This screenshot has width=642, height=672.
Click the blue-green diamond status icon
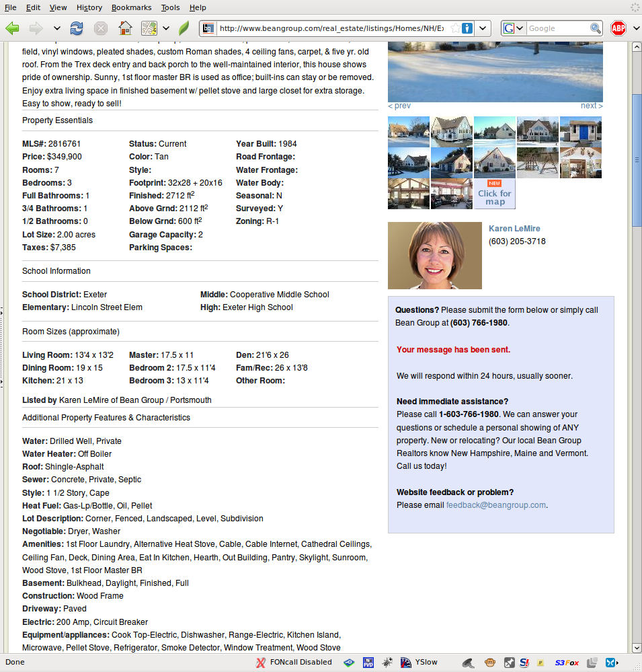tap(349, 663)
